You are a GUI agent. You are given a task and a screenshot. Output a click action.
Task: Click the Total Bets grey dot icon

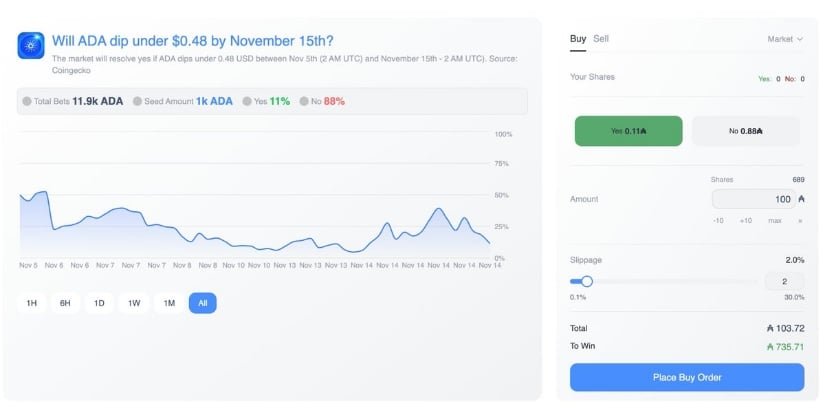[27, 101]
